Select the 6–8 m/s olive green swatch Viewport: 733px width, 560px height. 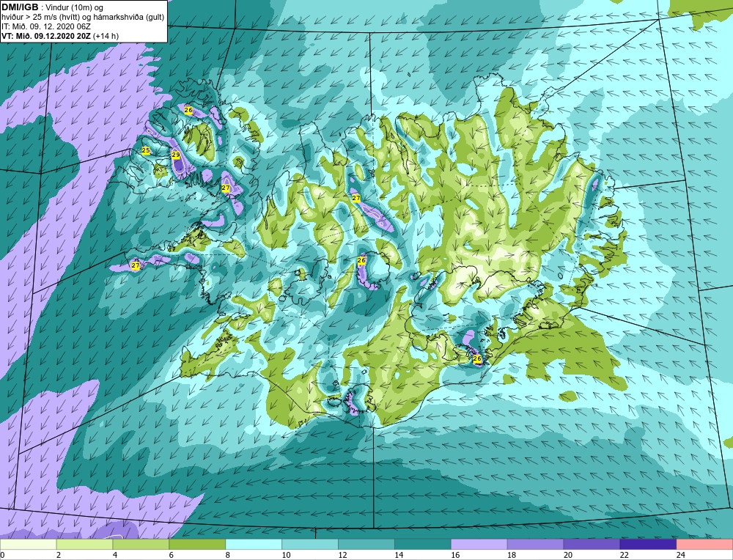point(197,544)
